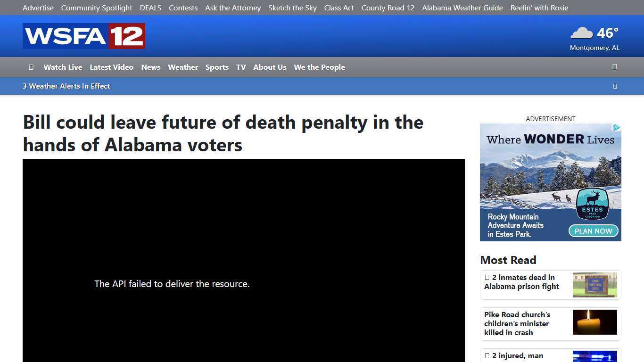Image resolution: width=644 pixels, height=362 pixels.
Task: Open 'Watch Live' from the navigation bar
Action: (x=63, y=67)
